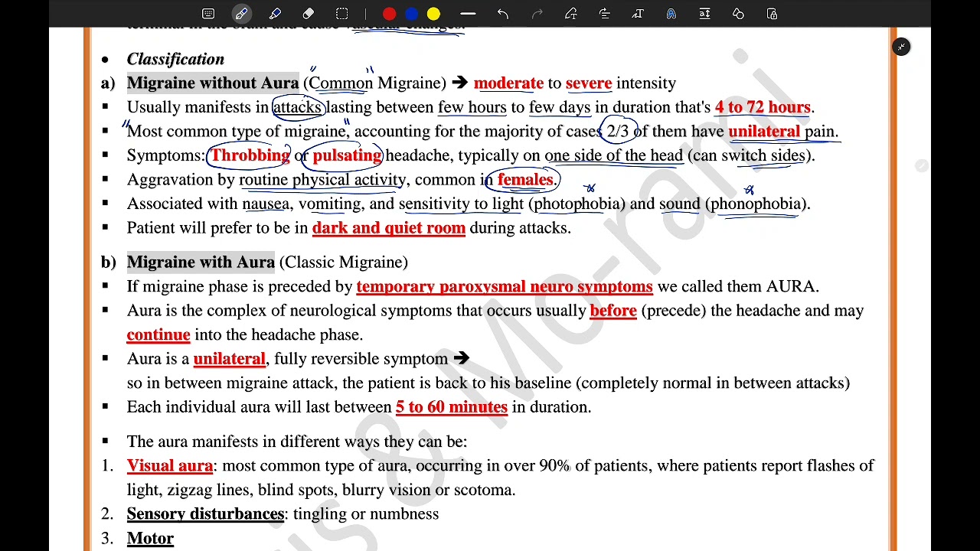The width and height of the screenshot is (980, 551).
Task: Click the red word 'females'
Action: point(525,180)
